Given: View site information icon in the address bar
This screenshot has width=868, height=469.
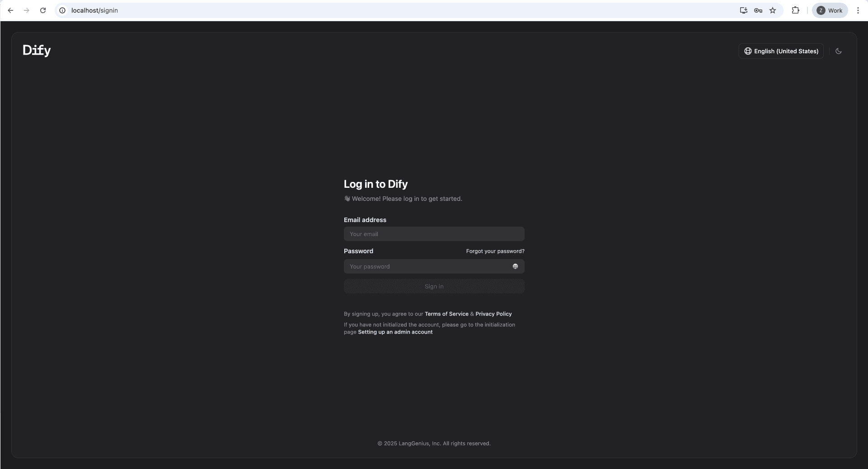Looking at the screenshot, I should (x=62, y=10).
